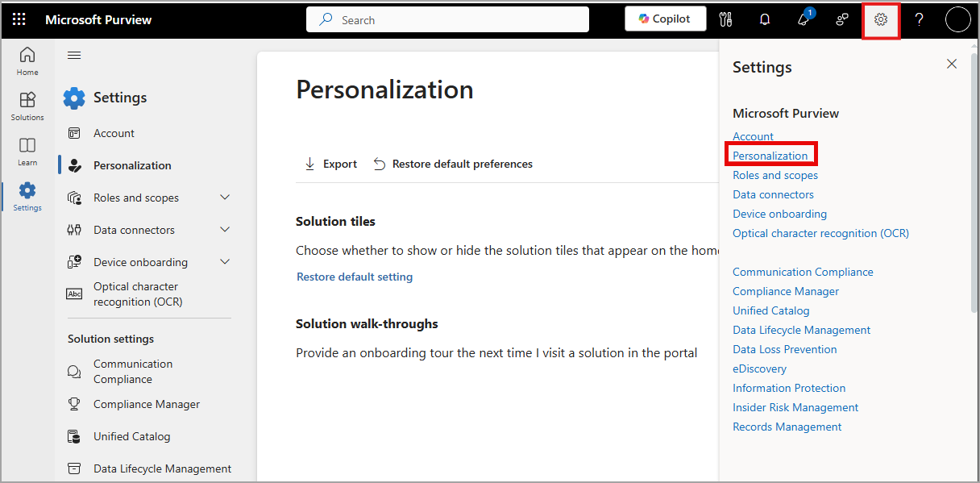This screenshot has width=980, height=483.
Task: Click the Personalization person-heart icon
Action: pos(74,165)
